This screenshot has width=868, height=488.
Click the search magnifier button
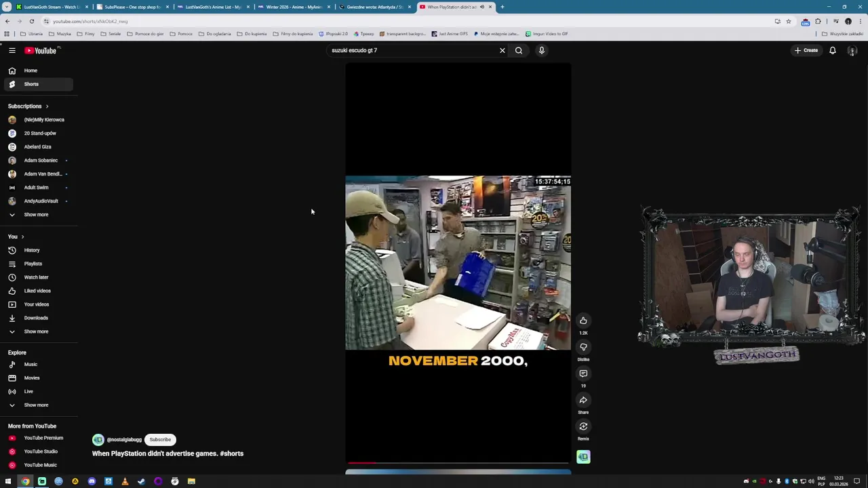tap(519, 50)
